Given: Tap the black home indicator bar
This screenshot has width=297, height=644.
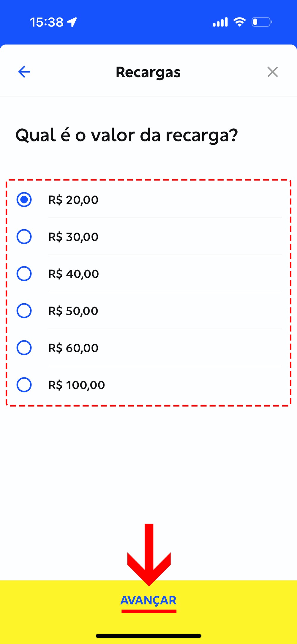Looking at the screenshot, I should tap(148, 636).
